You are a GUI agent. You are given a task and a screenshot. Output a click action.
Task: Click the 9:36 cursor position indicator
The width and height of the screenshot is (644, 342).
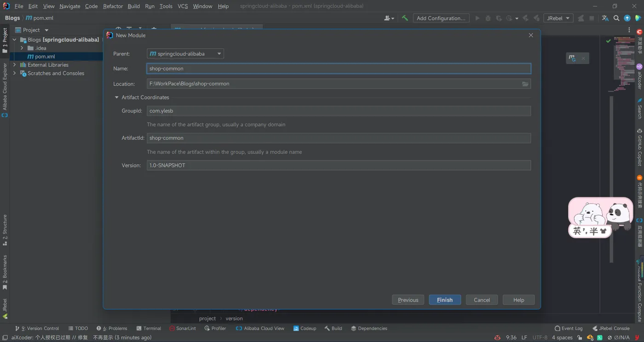(511, 337)
